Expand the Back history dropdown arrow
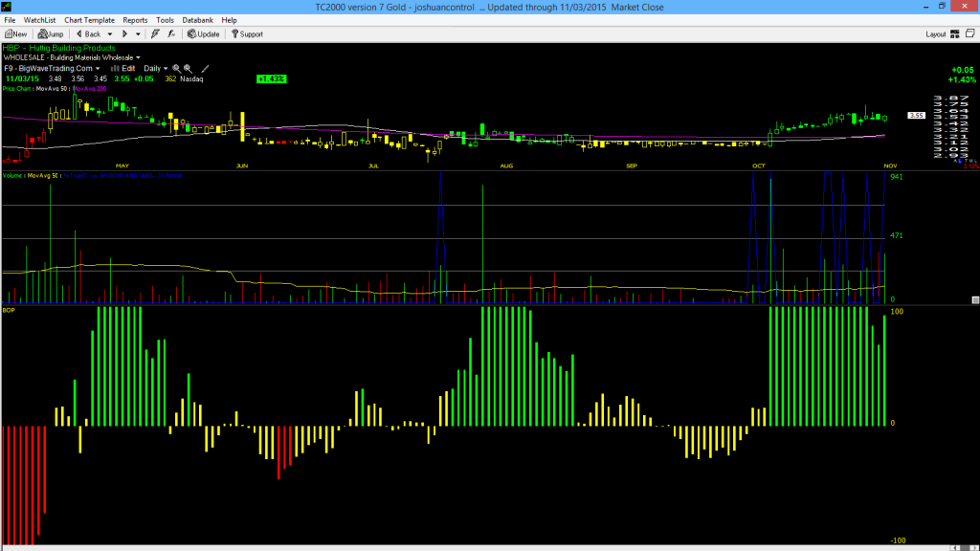Screen dimensions: 980x551 [110, 34]
